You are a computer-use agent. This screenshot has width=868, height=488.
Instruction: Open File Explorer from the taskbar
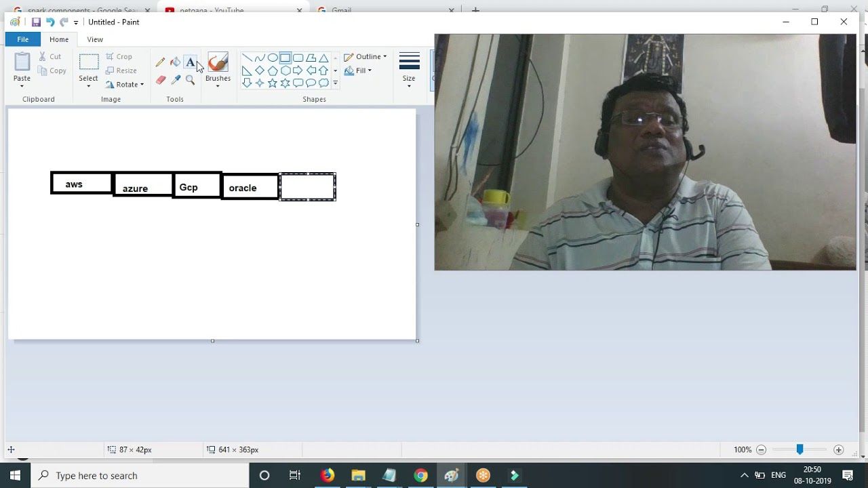[x=358, y=476]
